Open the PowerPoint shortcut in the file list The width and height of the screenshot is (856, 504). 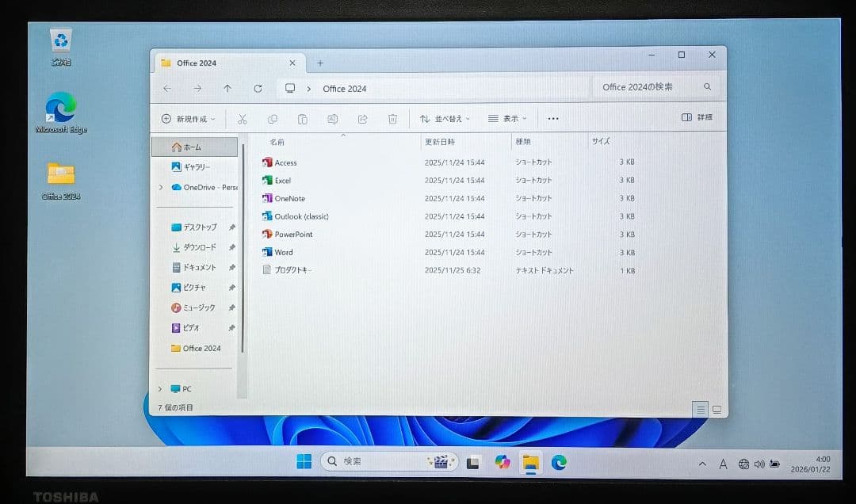(293, 234)
